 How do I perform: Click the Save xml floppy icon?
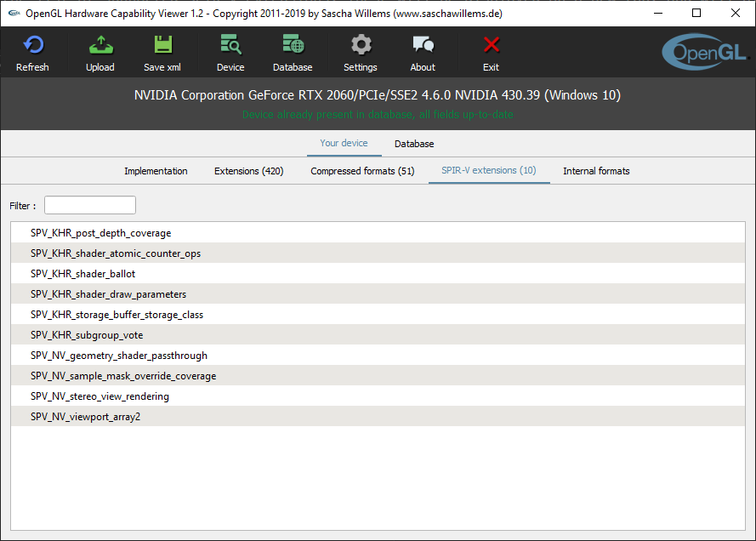163,45
